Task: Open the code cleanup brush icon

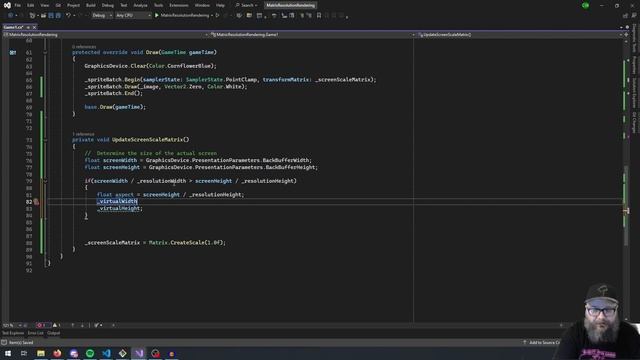Action: click(97, 325)
